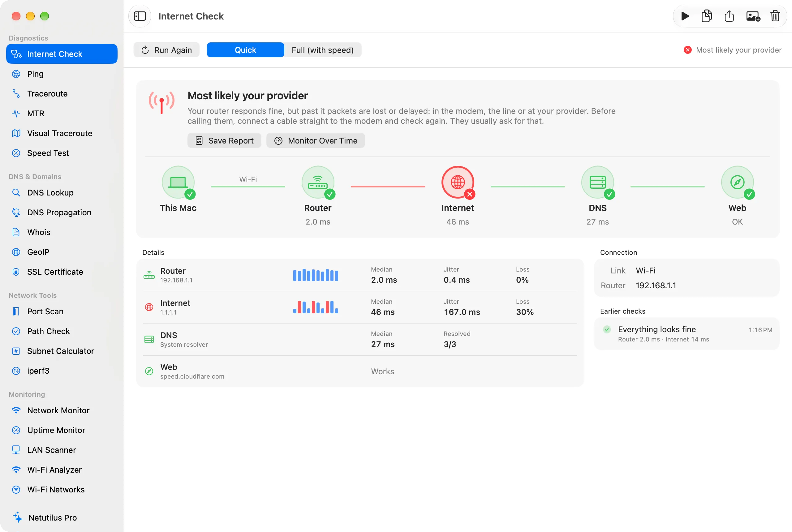
Task: Open Wi-Fi Networks item
Action: [x=62, y=490]
